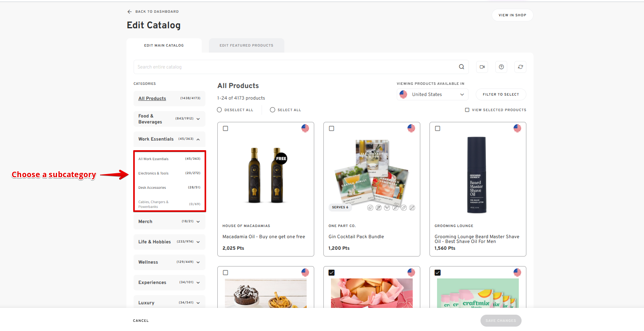This screenshot has width=644, height=331.
Task: Open the Gin Cocktail Pack Bundle image
Action: point(372,173)
